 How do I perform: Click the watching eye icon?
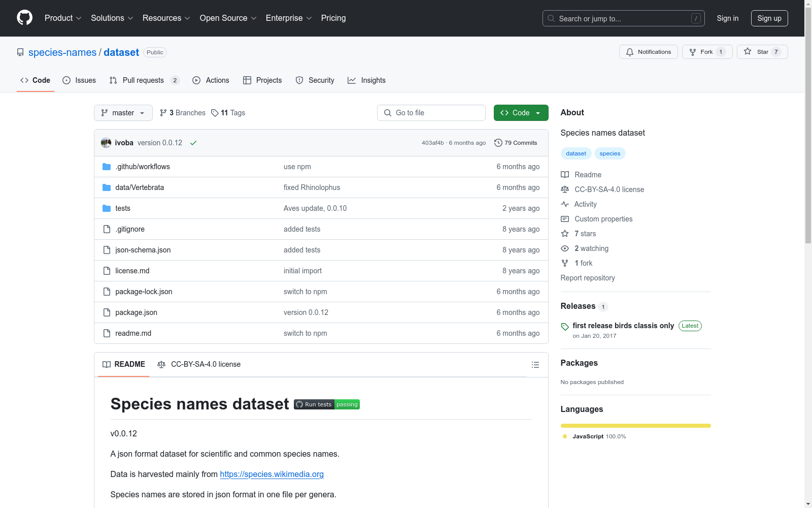click(x=565, y=248)
